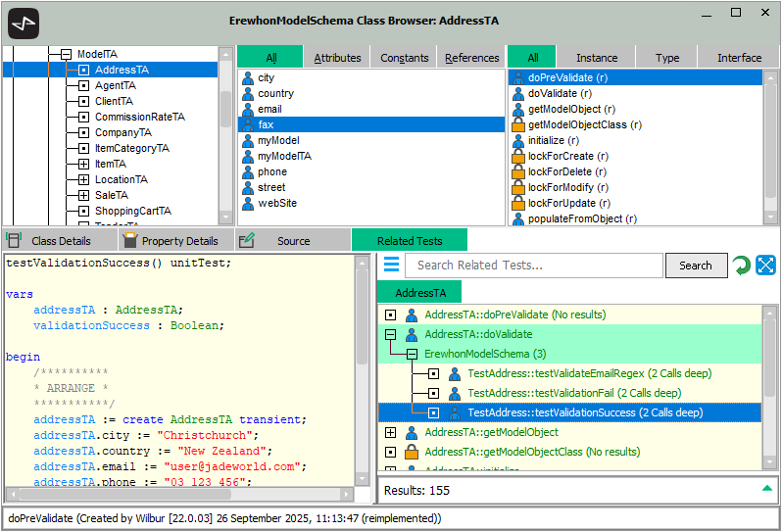Click the hamburger menu icon beside search
Viewport: 782px width, 532px height.
point(391,266)
